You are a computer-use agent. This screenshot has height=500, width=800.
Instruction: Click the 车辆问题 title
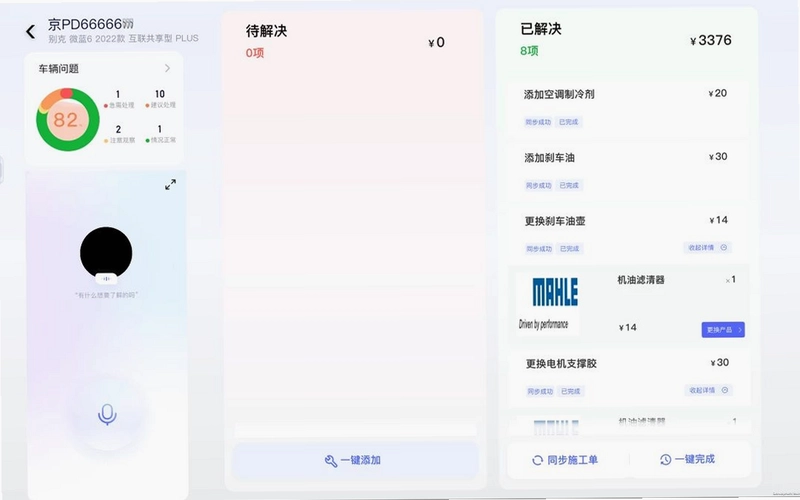[59, 69]
